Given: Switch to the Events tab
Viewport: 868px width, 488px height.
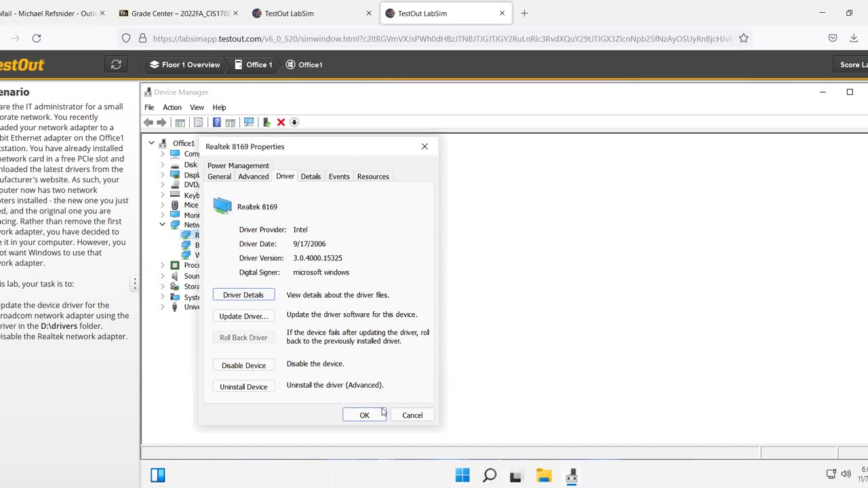Looking at the screenshot, I should point(339,176).
